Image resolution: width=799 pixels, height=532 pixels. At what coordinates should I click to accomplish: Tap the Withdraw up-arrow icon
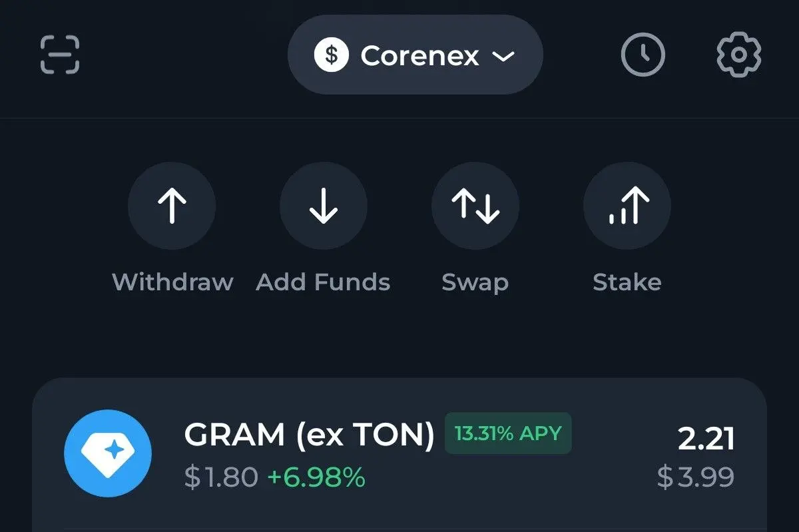(x=172, y=205)
